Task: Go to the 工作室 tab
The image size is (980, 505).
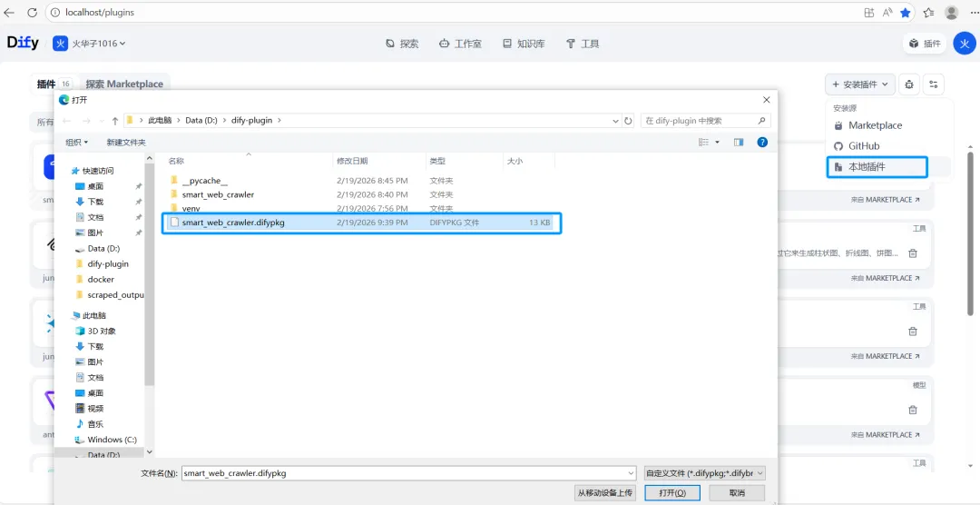Action: (x=460, y=44)
